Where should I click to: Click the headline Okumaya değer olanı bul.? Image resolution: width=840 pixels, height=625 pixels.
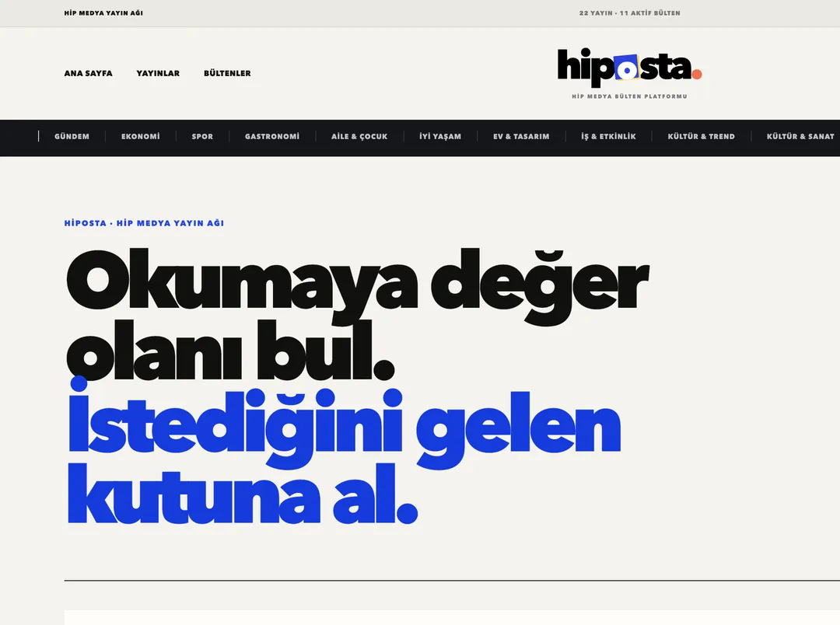(x=357, y=314)
